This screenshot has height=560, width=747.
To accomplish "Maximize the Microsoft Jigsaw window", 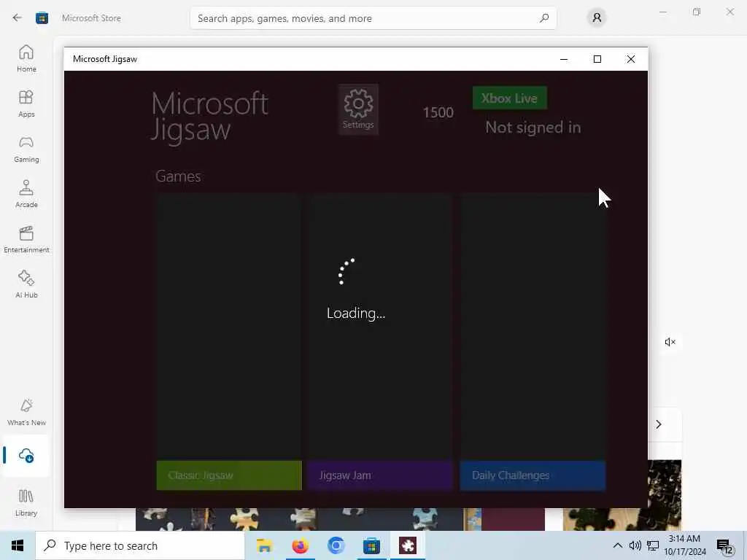I will (597, 59).
